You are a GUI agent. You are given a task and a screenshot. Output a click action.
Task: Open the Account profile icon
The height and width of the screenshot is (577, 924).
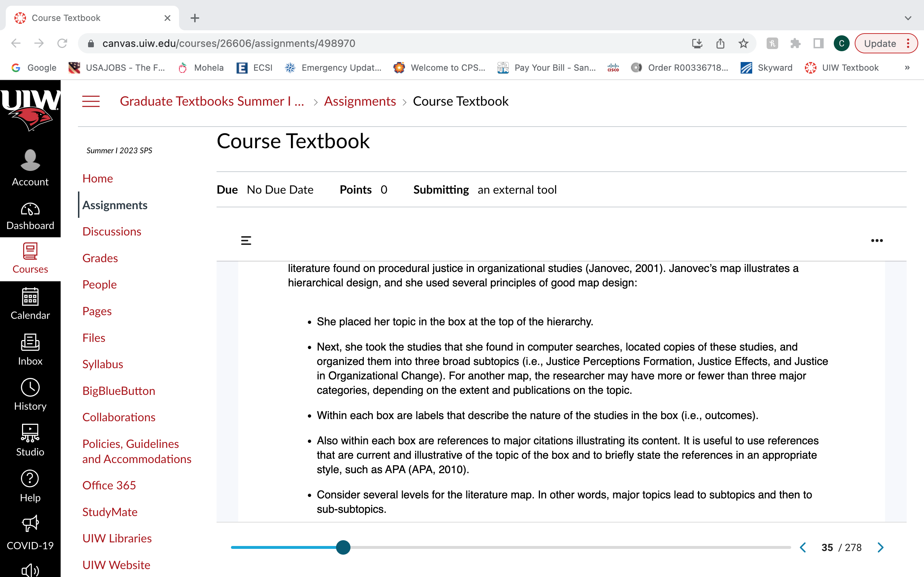(30, 160)
